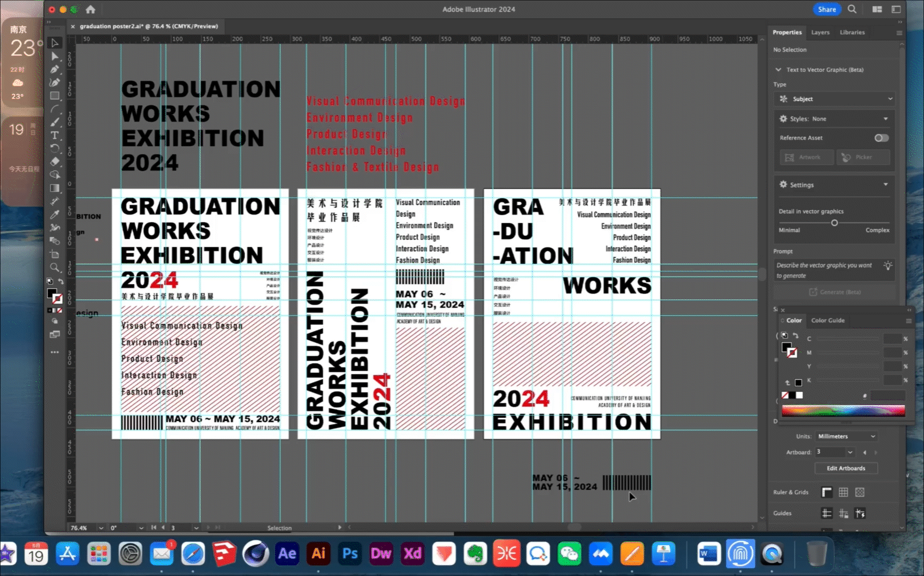Click fill swatch in Color panel

pyautogui.click(x=786, y=347)
